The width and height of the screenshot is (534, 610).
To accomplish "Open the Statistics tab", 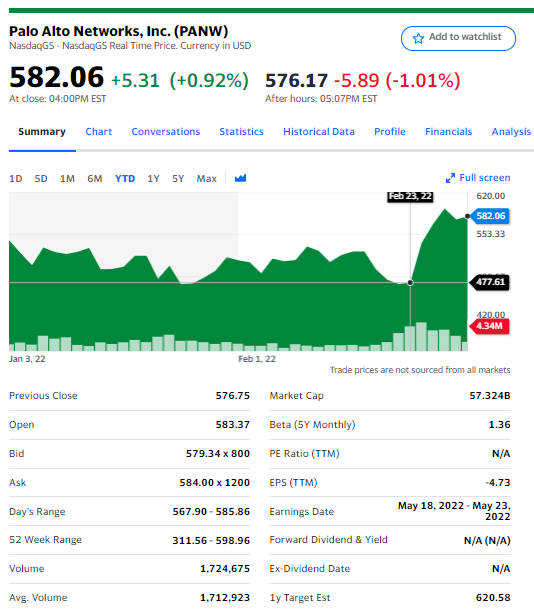I will (x=242, y=131).
